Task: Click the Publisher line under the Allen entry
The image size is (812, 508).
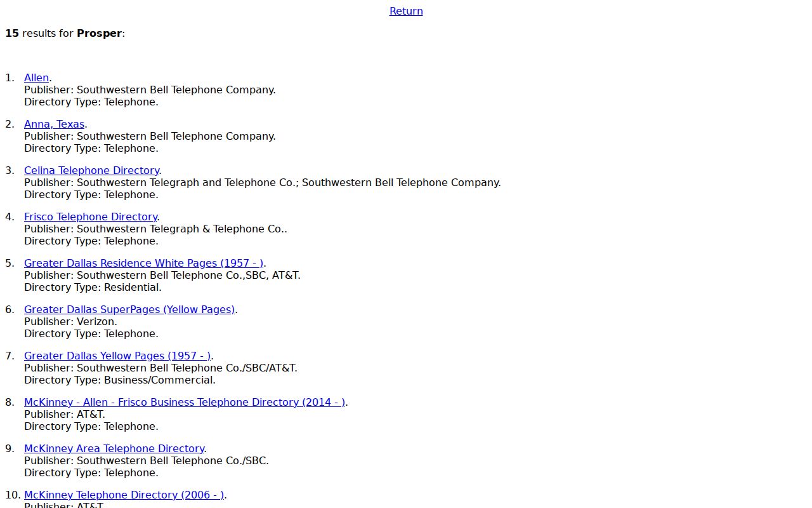Action: tap(150, 90)
